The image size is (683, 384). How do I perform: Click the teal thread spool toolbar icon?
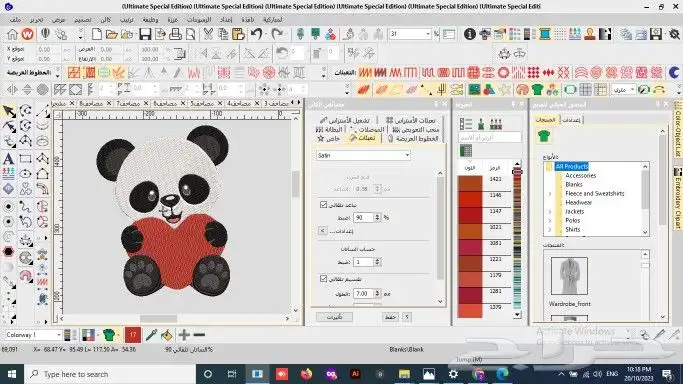544,34
